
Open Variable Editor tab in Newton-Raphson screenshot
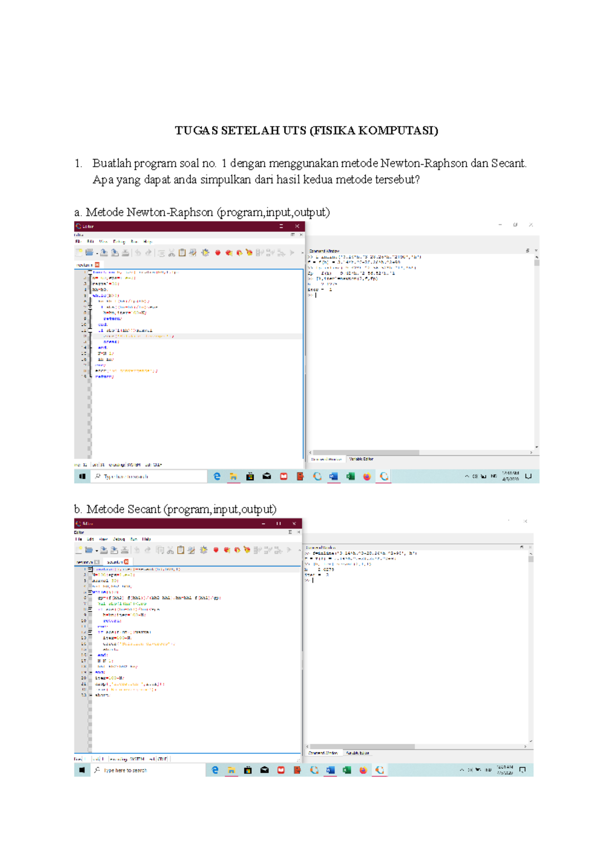361,459
